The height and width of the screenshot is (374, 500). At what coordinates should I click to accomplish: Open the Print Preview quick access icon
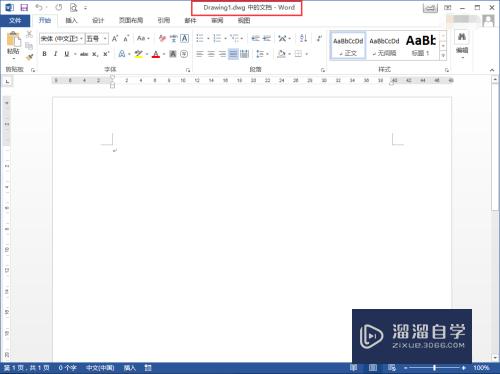coord(74,7)
